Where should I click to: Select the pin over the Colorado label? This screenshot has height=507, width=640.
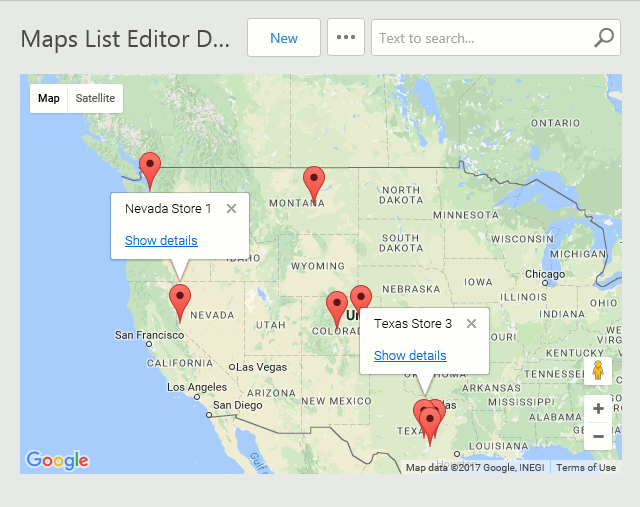click(x=337, y=309)
